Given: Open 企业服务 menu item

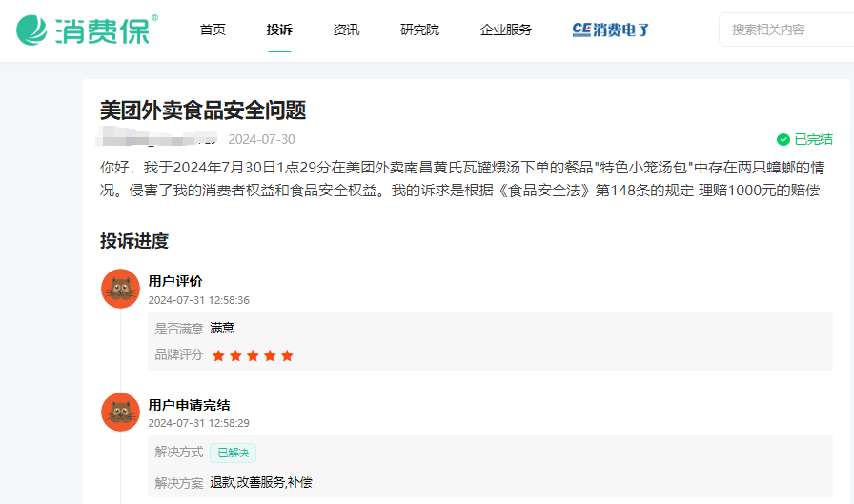Looking at the screenshot, I should (x=506, y=30).
